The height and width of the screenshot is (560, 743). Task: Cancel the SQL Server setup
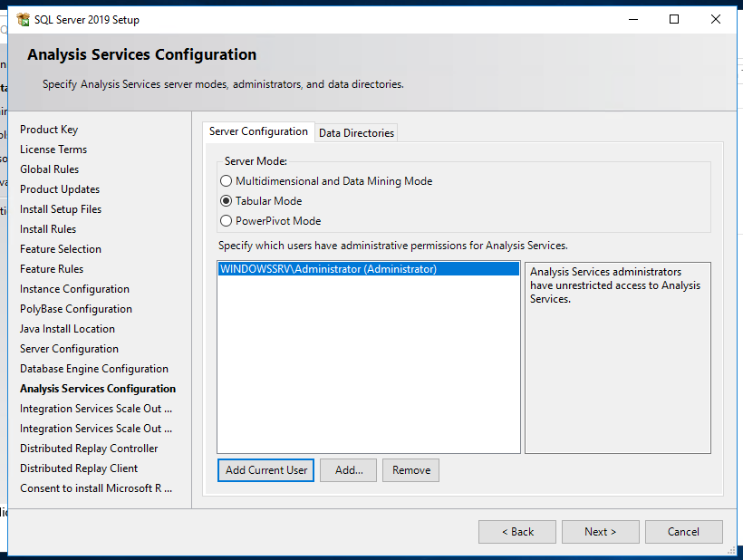pyautogui.click(x=684, y=532)
